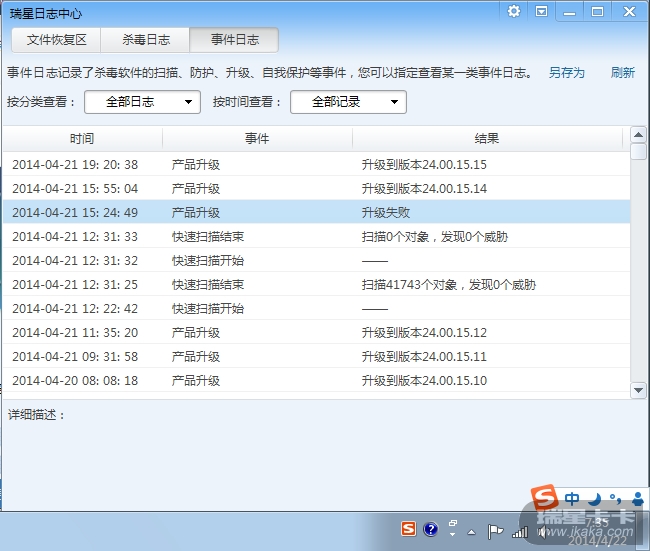The image size is (650, 551).
Task: Open the 全部记录 time dropdown
Action: click(348, 102)
